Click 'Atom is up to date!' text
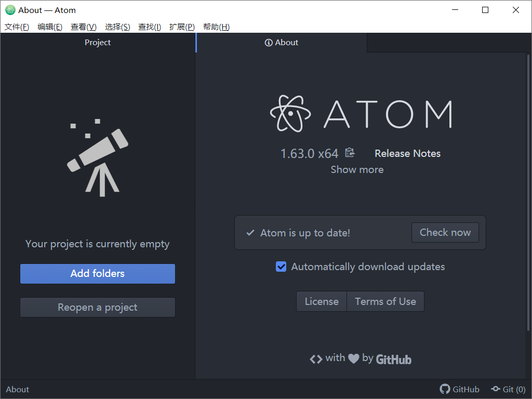Screen dimensions: 532x399 point(305,233)
